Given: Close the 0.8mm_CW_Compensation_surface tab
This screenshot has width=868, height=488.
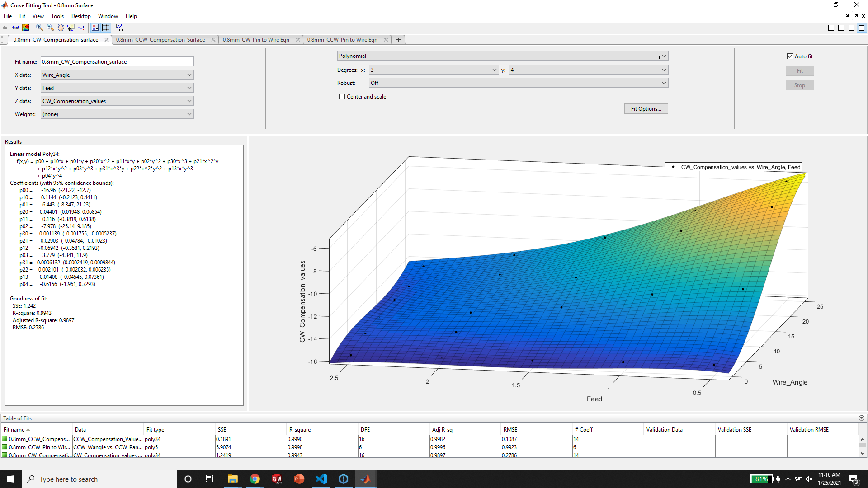Looking at the screenshot, I should (107, 40).
